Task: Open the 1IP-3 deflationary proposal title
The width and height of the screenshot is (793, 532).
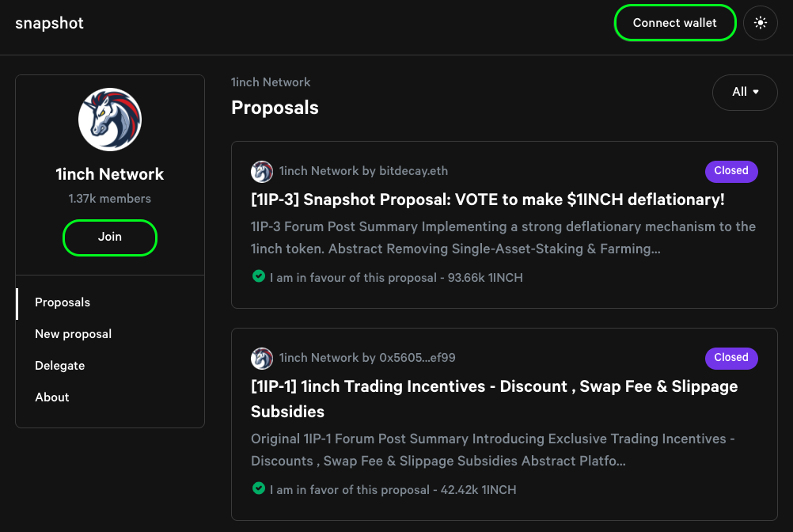Action: (488, 199)
